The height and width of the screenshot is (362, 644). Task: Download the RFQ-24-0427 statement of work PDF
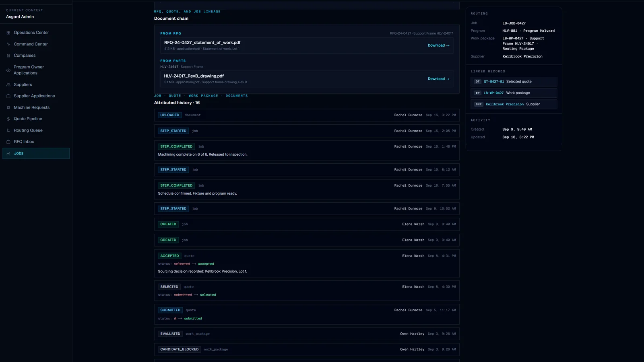tap(438, 45)
